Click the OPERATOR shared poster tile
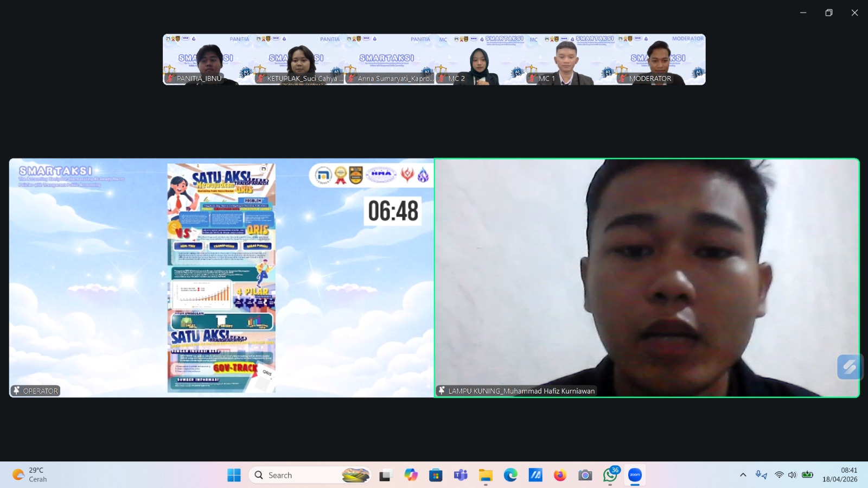Screen dimensions: 868x488 pyautogui.click(x=221, y=277)
